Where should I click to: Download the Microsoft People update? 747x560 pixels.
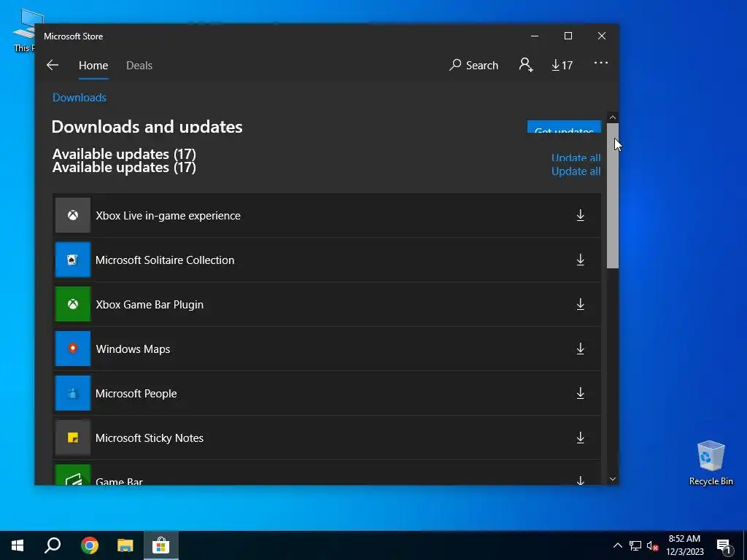coord(580,393)
